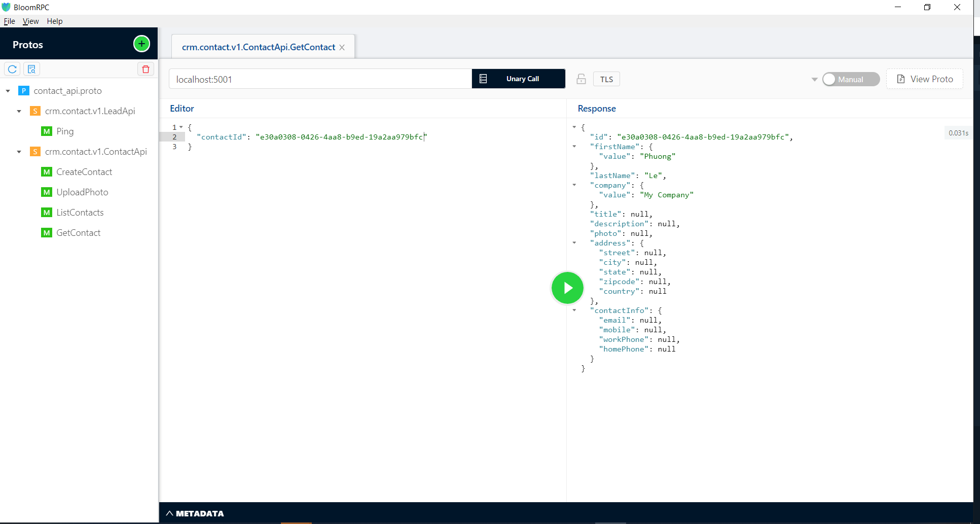Click the TLS button

(x=606, y=79)
